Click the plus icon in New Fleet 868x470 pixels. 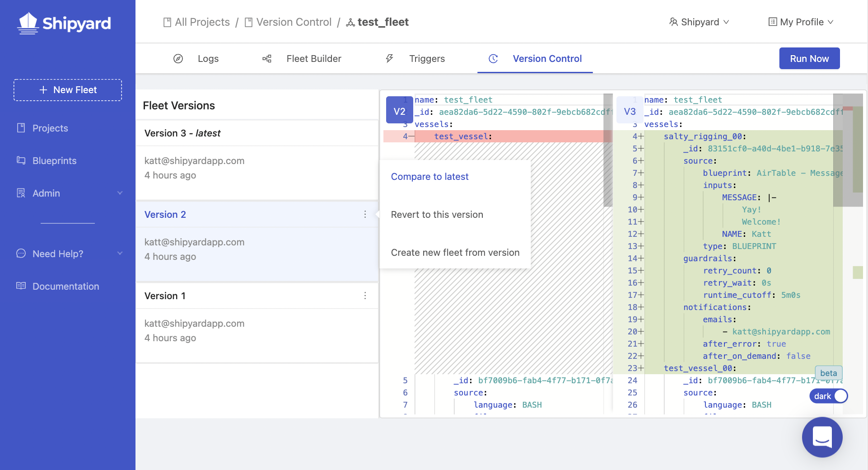[43, 90]
